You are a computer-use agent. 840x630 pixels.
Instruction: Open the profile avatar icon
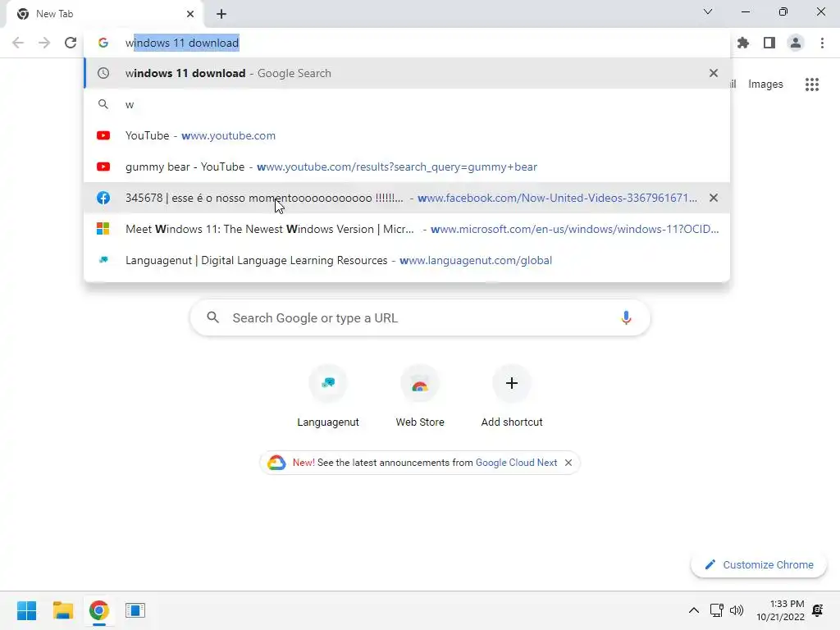[x=796, y=43]
